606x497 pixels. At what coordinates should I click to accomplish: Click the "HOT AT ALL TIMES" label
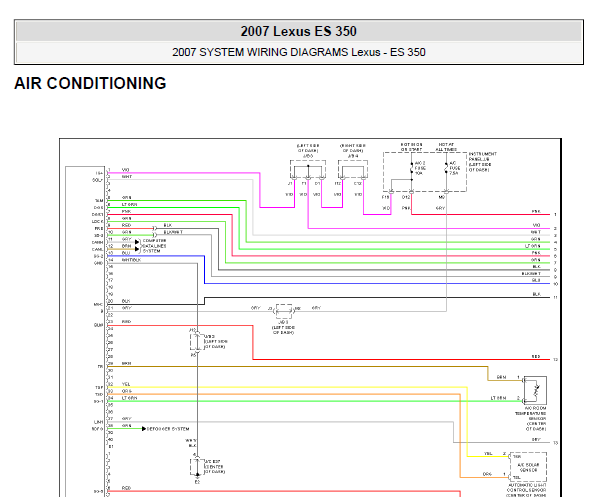(446, 147)
